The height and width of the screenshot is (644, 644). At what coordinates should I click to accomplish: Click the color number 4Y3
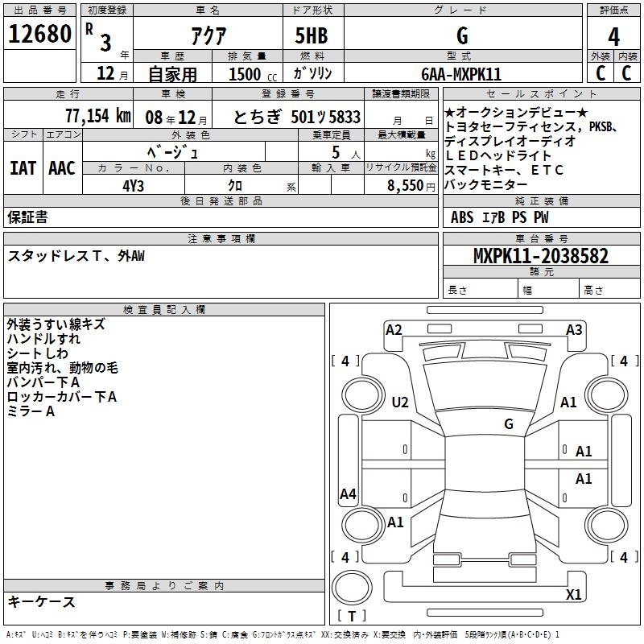(x=133, y=185)
